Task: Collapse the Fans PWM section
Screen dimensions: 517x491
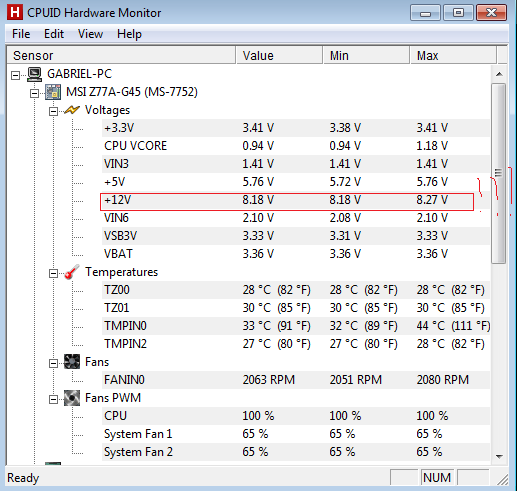Action: pos(53,399)
